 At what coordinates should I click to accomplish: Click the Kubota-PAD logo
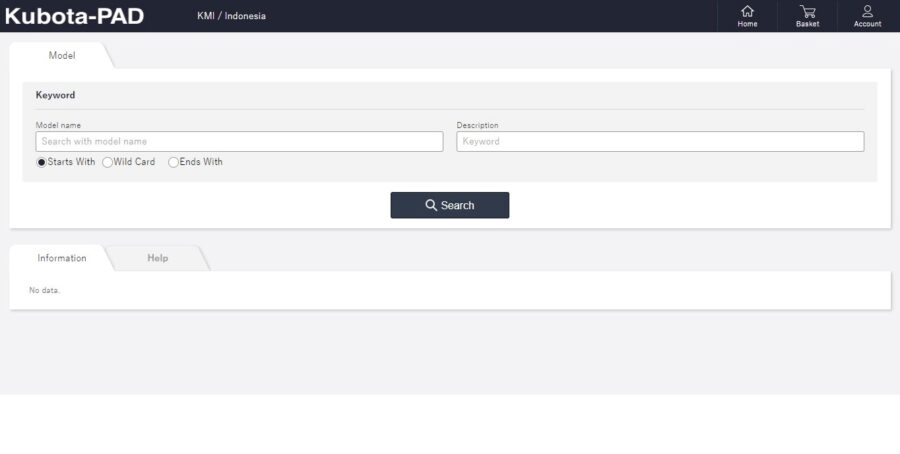click(74, 16)
